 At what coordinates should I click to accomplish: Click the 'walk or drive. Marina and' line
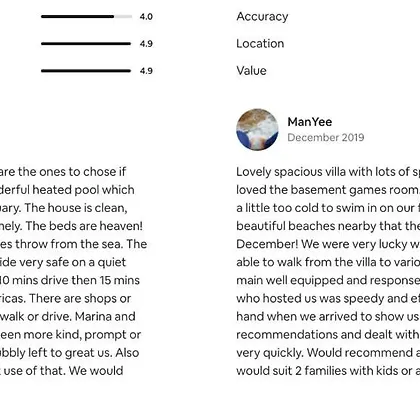tap(68, 316)
